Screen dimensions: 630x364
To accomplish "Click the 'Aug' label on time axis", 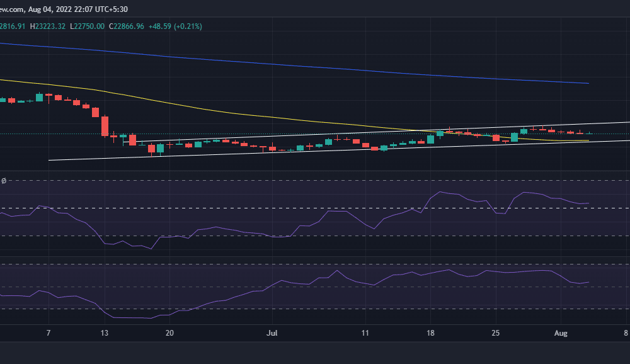I will [x=561, y=333].
